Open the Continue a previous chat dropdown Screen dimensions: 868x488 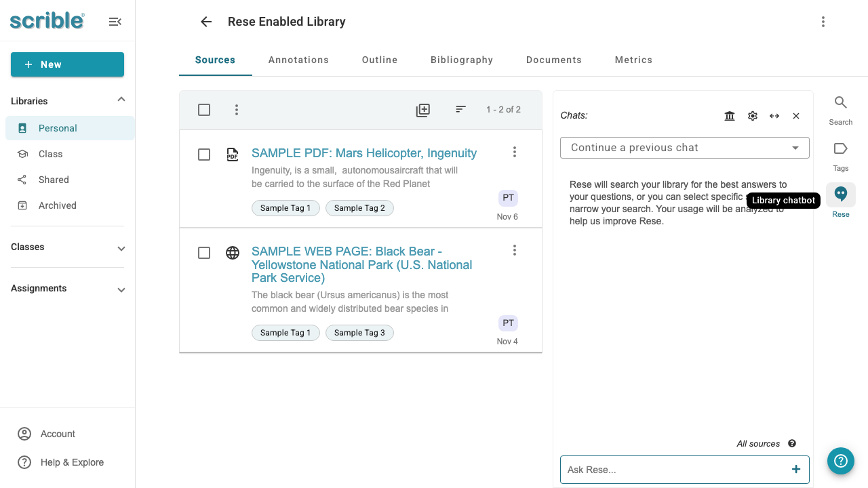click(x=684, y=147)
